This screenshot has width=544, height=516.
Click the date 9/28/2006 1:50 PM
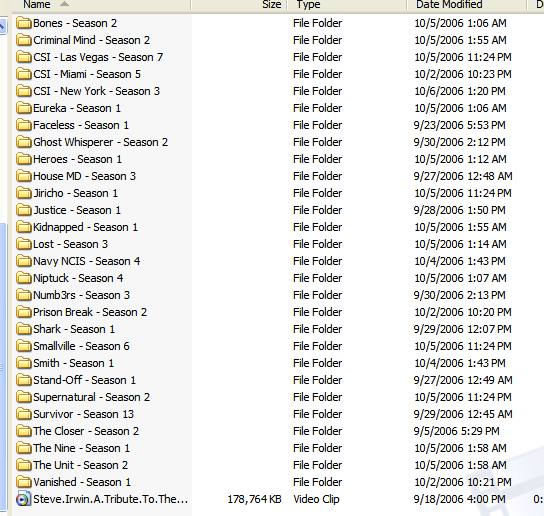[x=459, y=210]
